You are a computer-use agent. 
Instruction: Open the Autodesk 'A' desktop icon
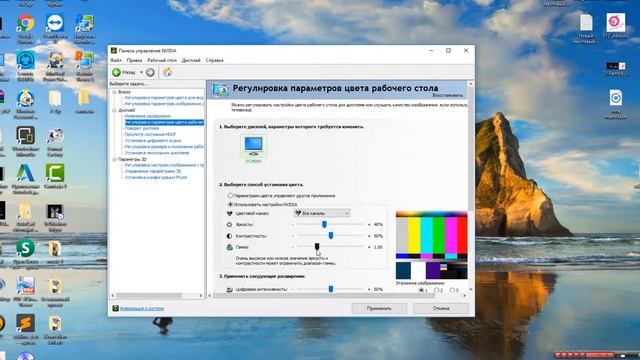(25, 173)
